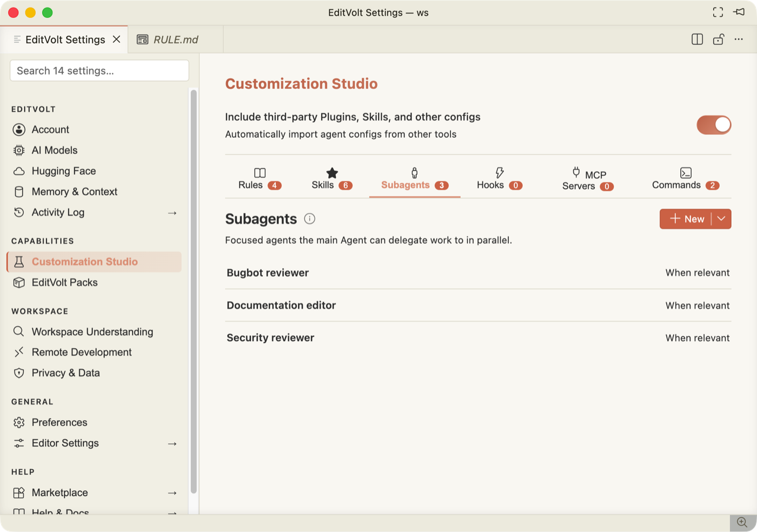Viewport: 757px width, 532px height.
Task: Open the EditVolt Packs page
Action: pos(94,282)
